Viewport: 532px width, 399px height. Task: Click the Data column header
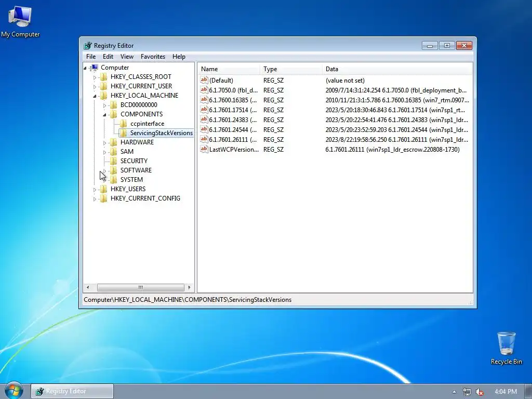tap(397, 69)
